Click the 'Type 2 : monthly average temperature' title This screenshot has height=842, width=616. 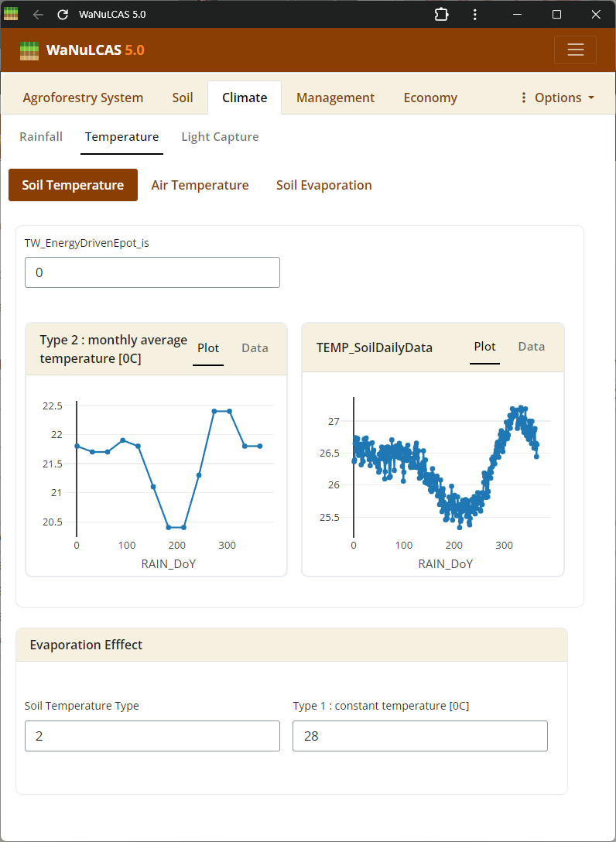point(113,349)
